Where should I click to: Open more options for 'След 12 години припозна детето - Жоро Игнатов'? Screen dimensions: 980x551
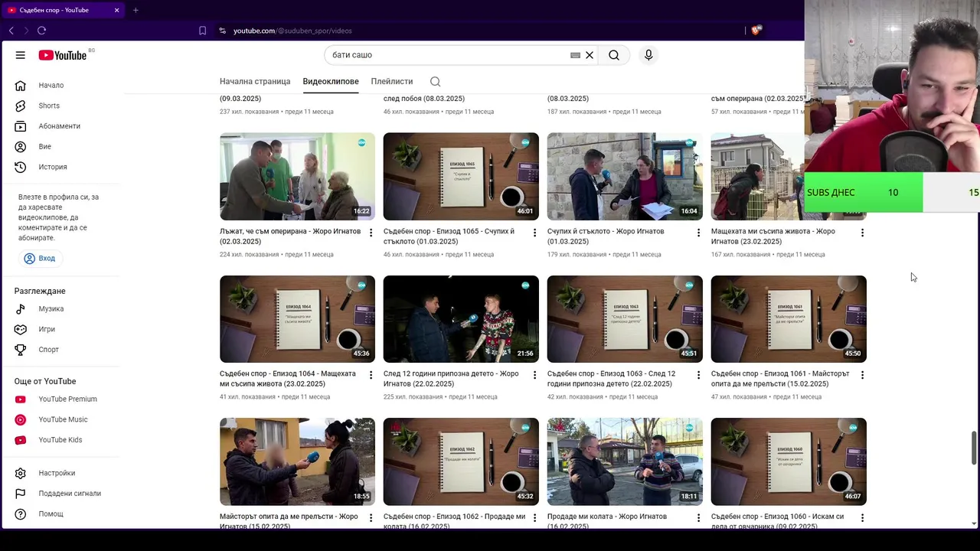[x=535, y=375]
